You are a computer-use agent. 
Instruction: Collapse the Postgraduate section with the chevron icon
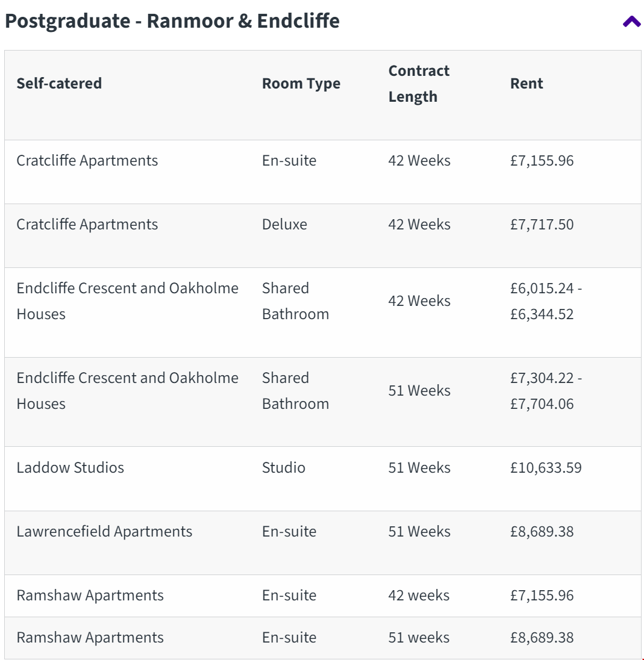[631, 22]
